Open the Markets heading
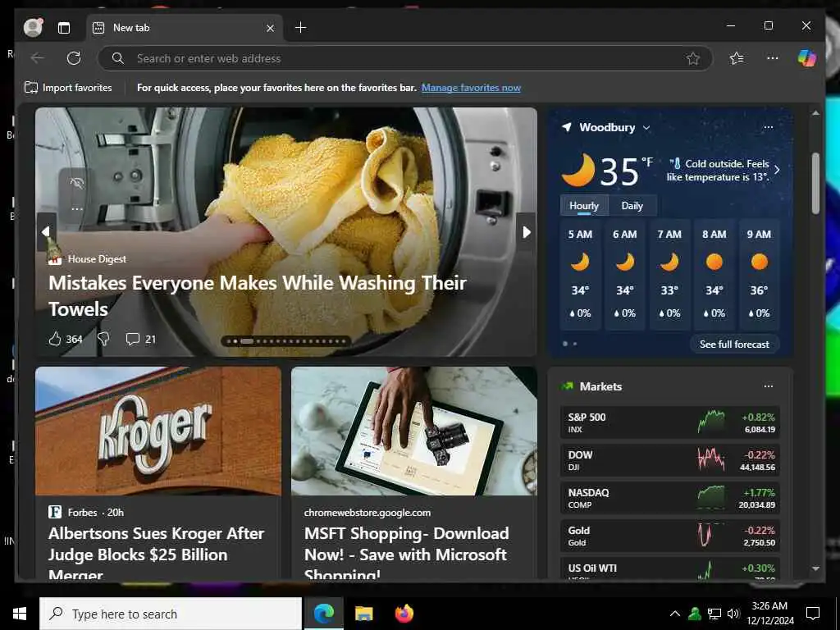This screenshot has width=840, height=630. click(x=600, y=386)
